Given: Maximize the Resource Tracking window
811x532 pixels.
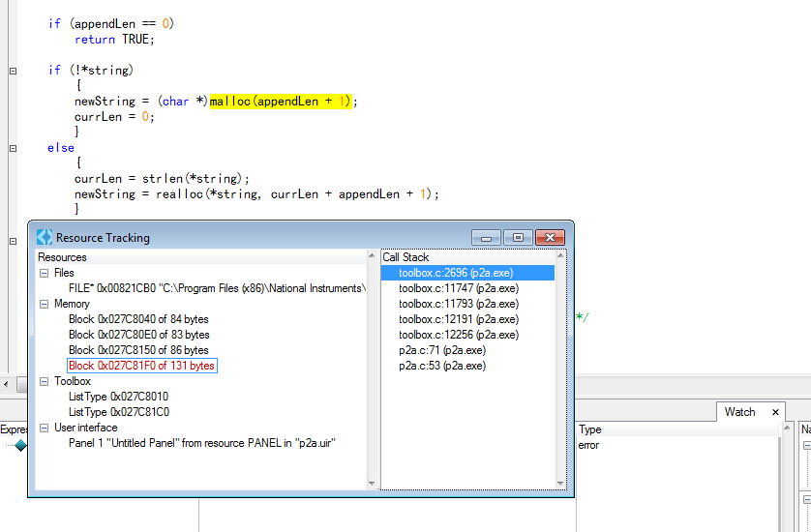Looking at the screenshot, I should pos(518,238).
